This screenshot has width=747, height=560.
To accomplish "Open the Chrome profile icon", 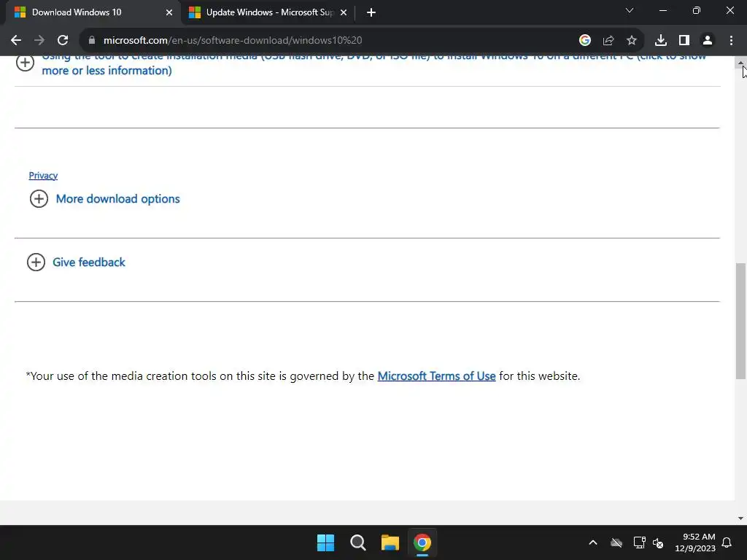I will [708, 41].
